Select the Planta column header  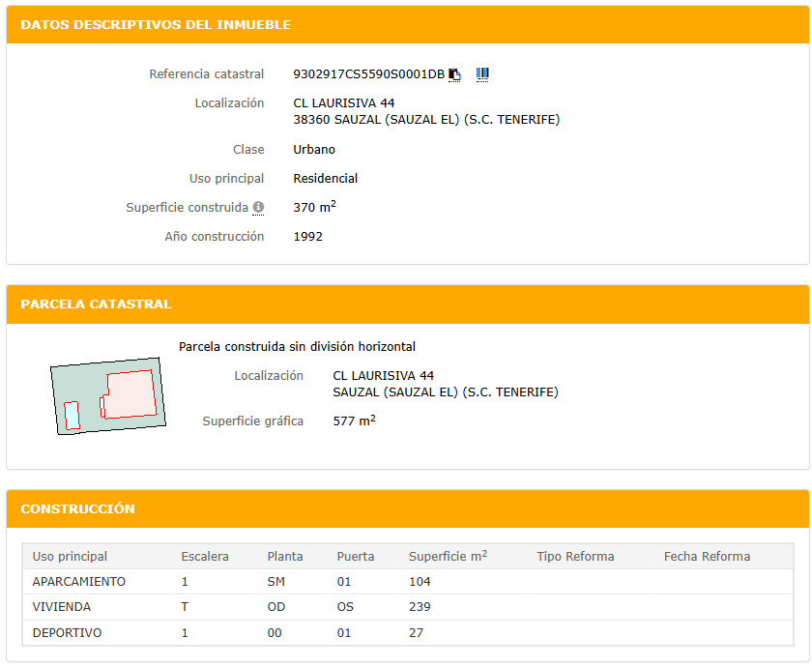[285, 557]
